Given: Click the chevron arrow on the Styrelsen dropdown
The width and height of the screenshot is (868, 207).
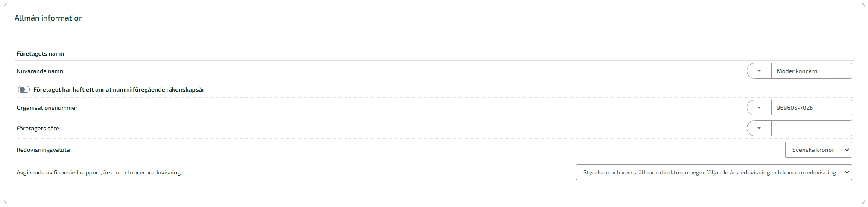Looking at the screenshot, I should pyautogui.click(x=846, y=172).
